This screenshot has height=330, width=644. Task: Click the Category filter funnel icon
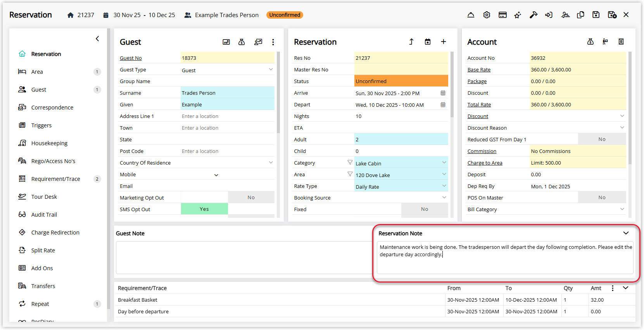(350, 162)
